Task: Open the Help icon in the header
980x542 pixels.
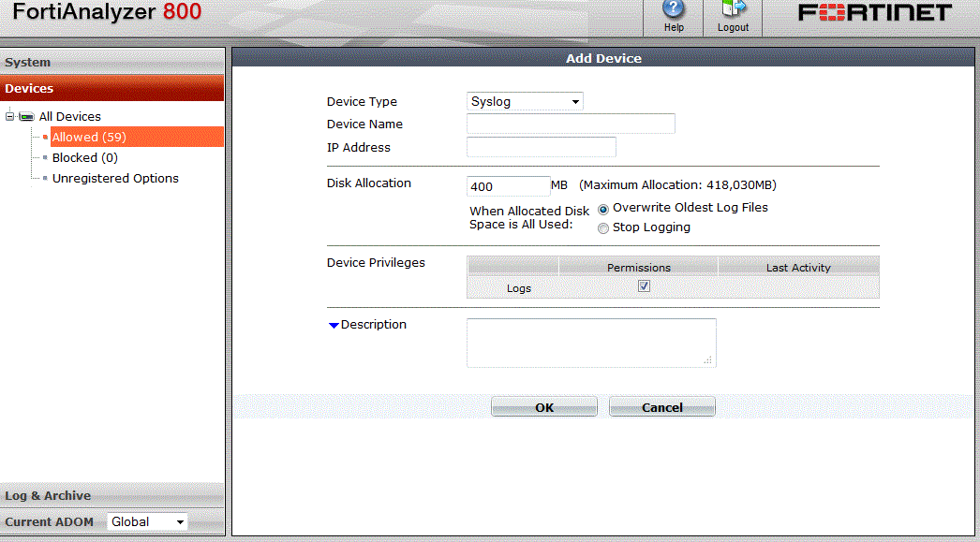Action: click(673, 17)
